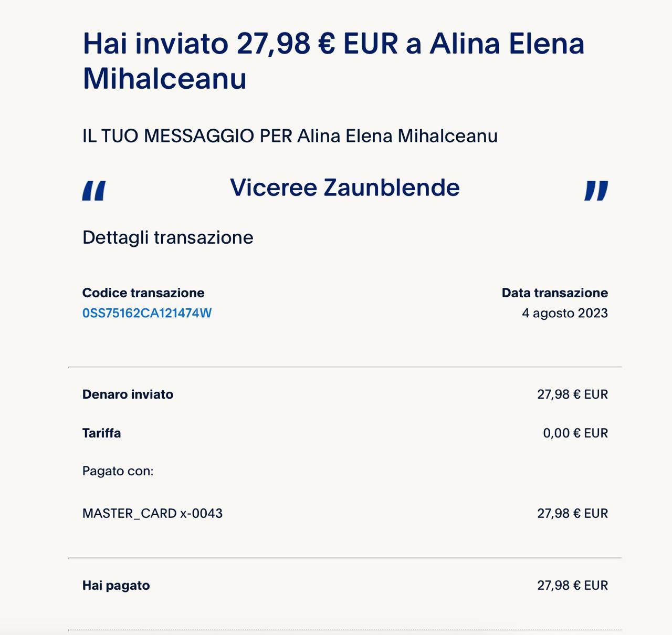The width and height of the screenshot is (672, 635).
Task: Click Mihalceanu surname in the heading
Action: pyautogui.click(x=164, y=78)
